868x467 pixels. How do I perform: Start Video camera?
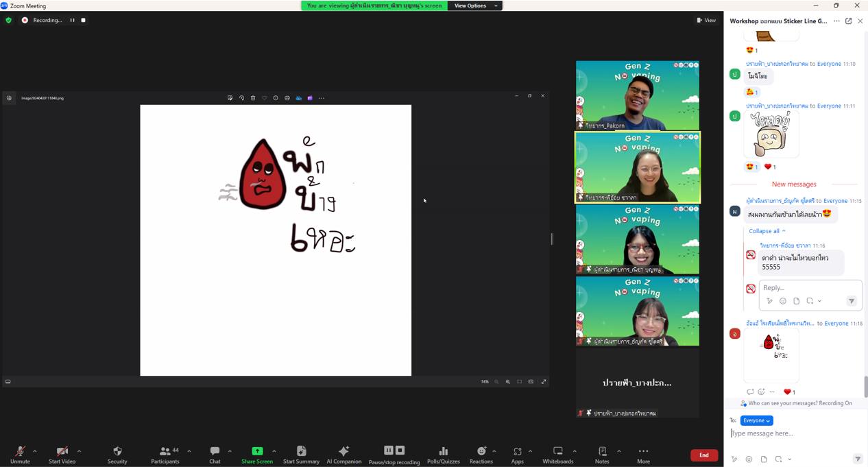(x=62, y=454)
